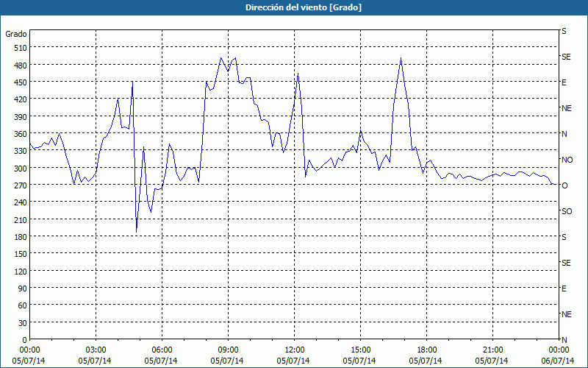Click the 12:00 time axis label
Image resolution: width=588 pixels, height=368 pixels.
point(295,350)
